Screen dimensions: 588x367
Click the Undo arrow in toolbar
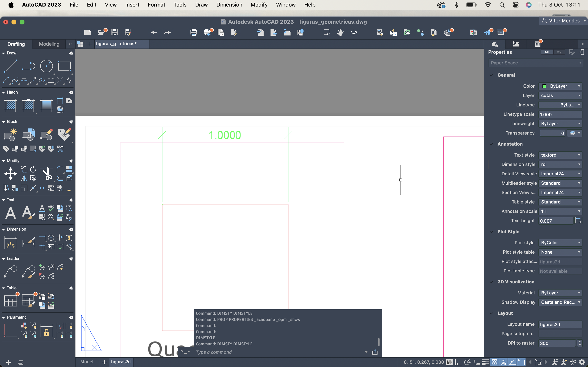point(154,32)
